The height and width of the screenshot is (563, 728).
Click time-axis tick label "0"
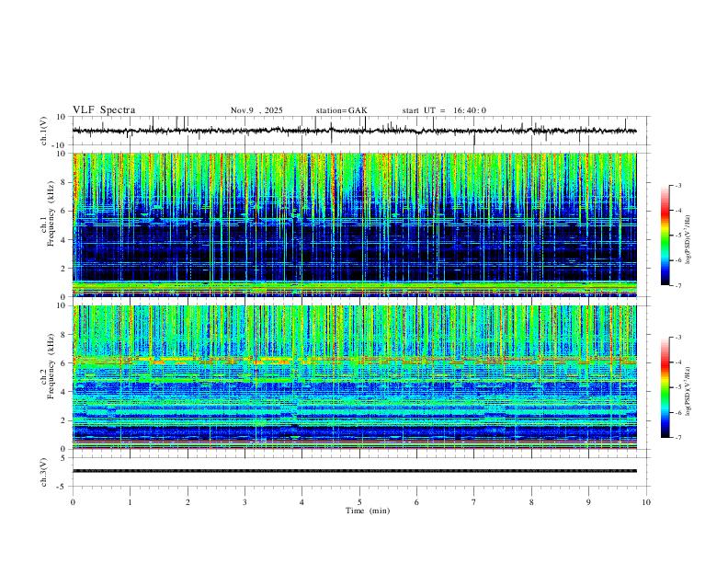click(73, 502)
